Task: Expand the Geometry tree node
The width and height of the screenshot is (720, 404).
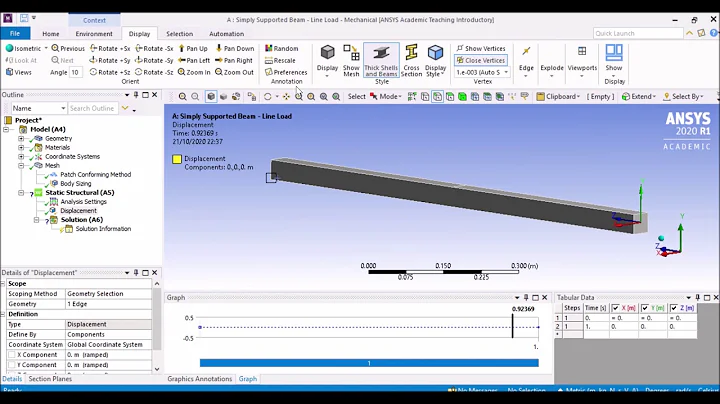Action: pyautogui.click(x=21, y=138)
